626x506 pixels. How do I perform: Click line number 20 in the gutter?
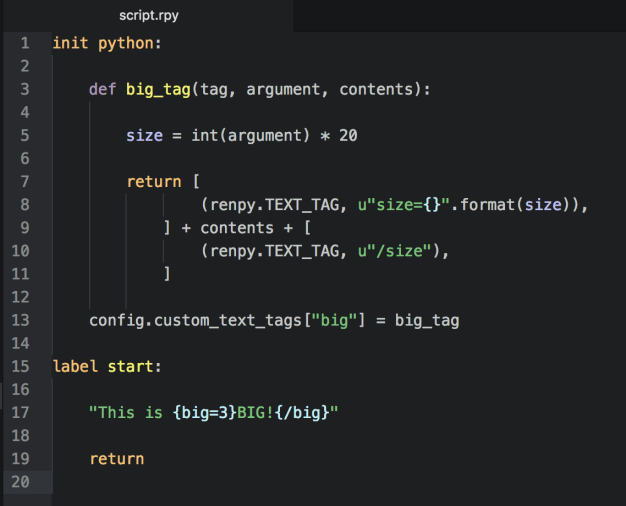20,482
